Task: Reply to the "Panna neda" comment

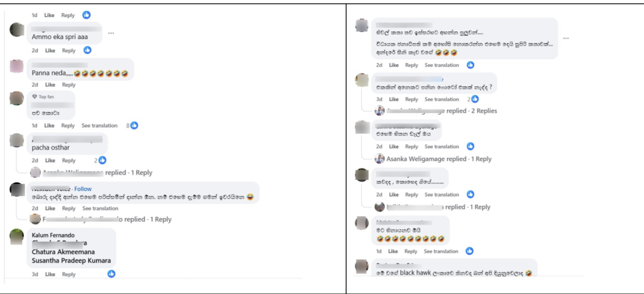Action: point(68,85)
